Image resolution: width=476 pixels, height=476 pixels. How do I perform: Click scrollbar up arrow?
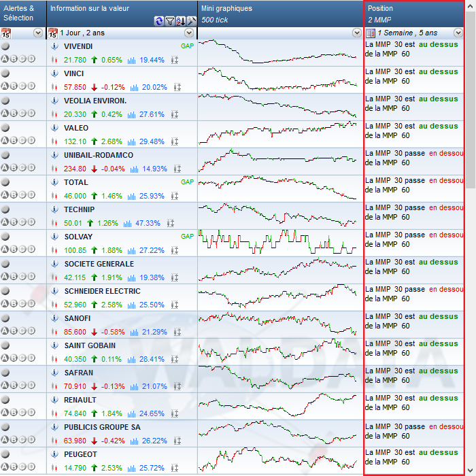point(471,6)
